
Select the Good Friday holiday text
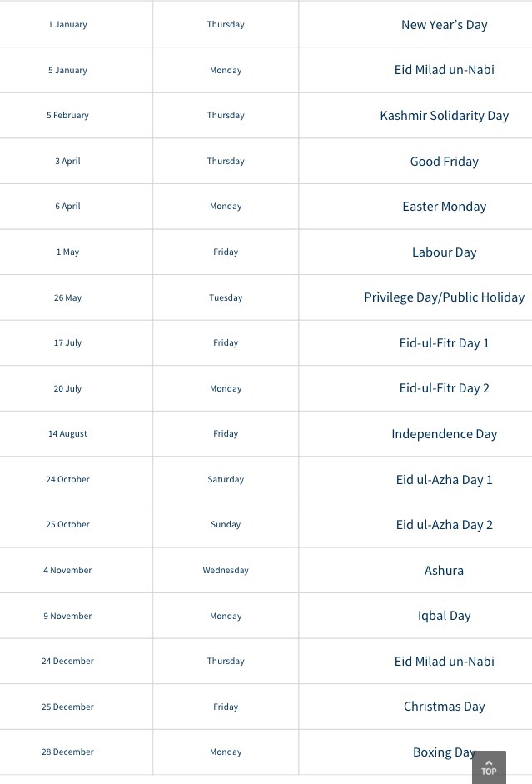(x=444, y=162)
